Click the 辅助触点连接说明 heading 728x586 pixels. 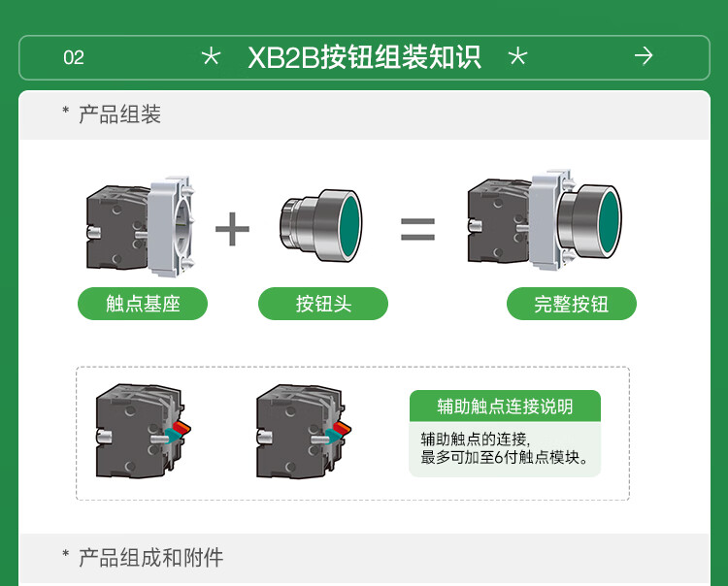[505, 406]
